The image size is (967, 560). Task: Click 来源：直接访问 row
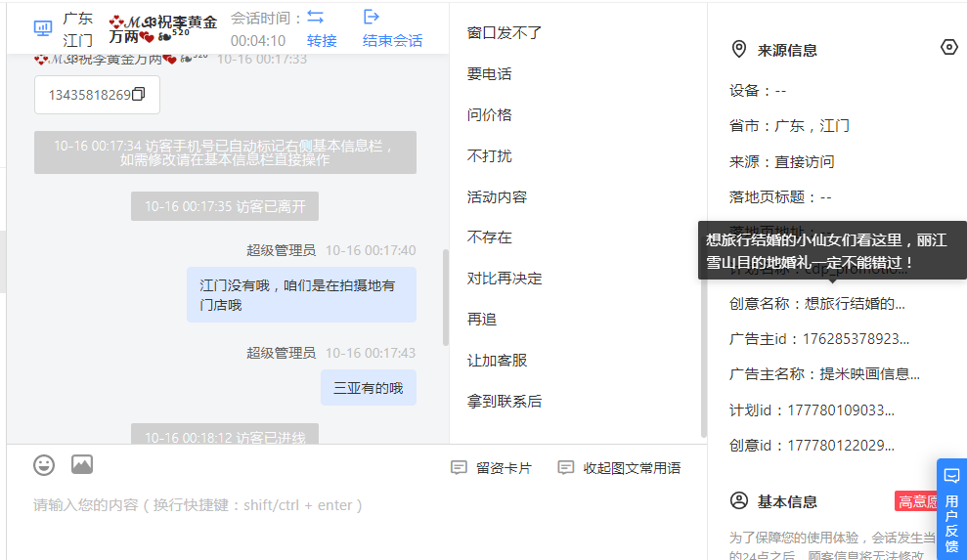pos(782,161)
